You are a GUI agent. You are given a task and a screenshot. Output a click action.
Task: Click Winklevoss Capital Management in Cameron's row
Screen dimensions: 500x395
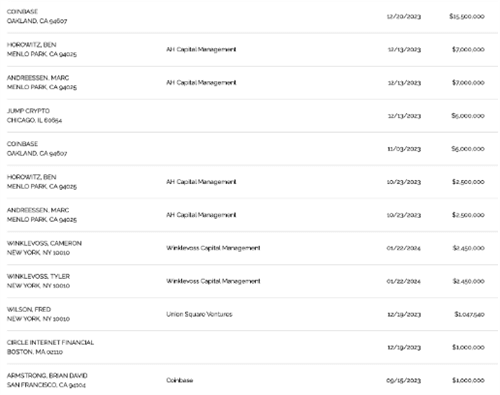click(213, 248)
